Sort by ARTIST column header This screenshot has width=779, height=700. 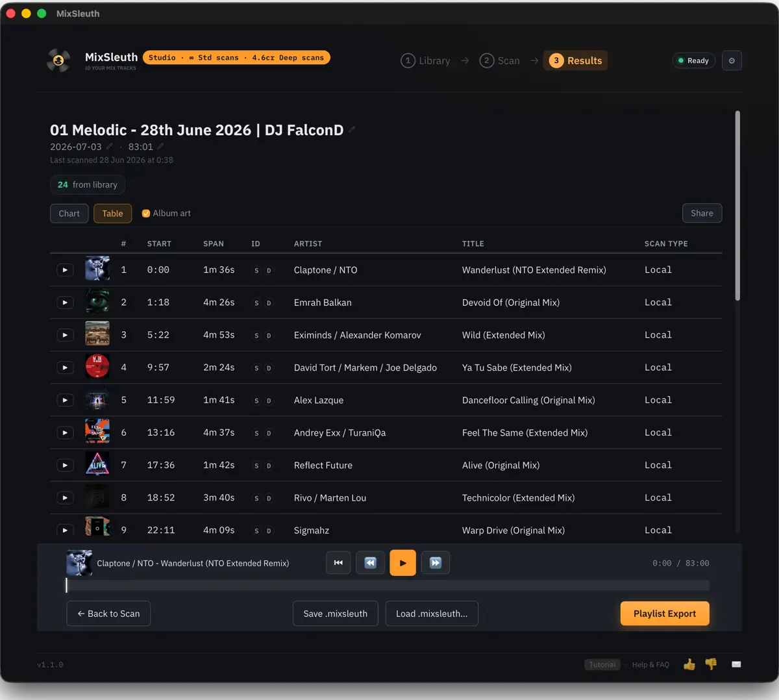(x=308, y=244)
